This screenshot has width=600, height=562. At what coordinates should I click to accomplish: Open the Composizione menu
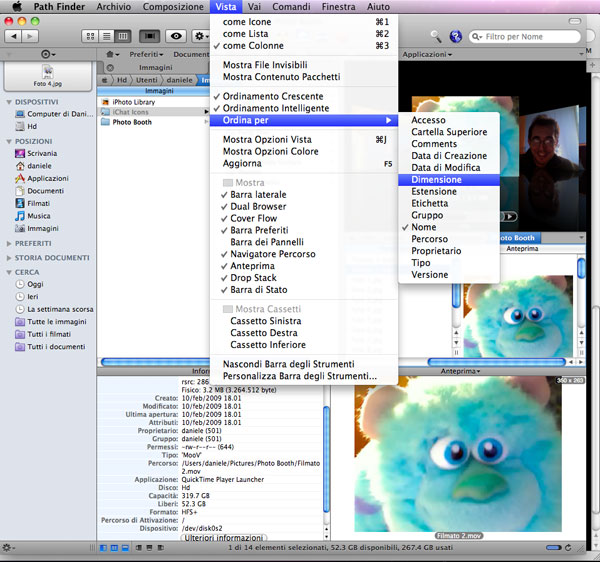click(173, 7)
